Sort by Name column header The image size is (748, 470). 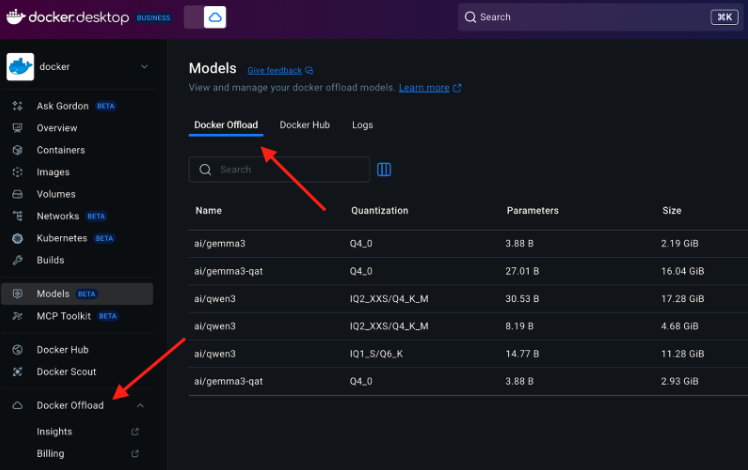[x=208, y=210]
